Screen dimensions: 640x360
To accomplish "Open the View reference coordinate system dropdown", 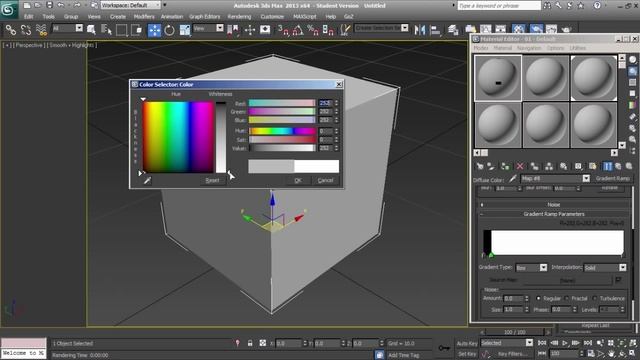I will 209,28.
